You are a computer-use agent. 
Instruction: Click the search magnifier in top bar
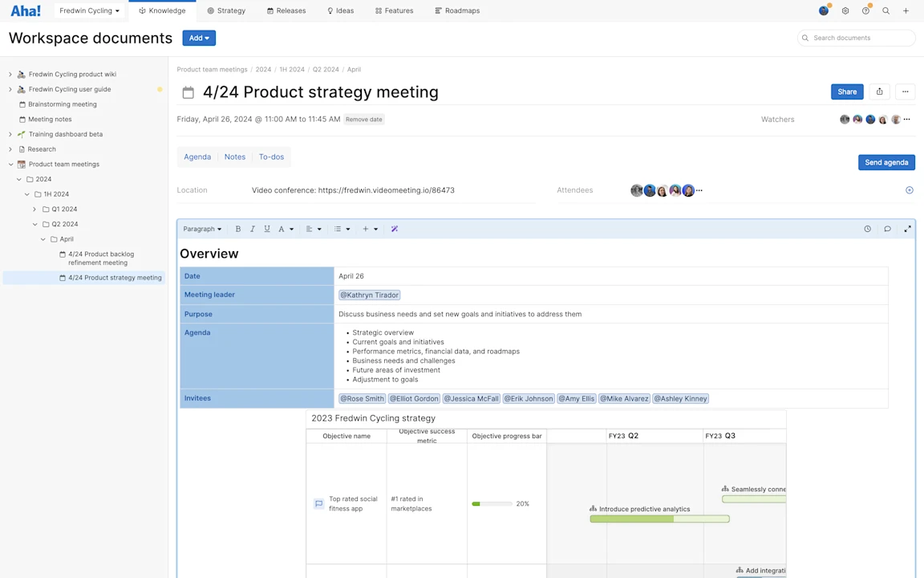pos(885,10)
